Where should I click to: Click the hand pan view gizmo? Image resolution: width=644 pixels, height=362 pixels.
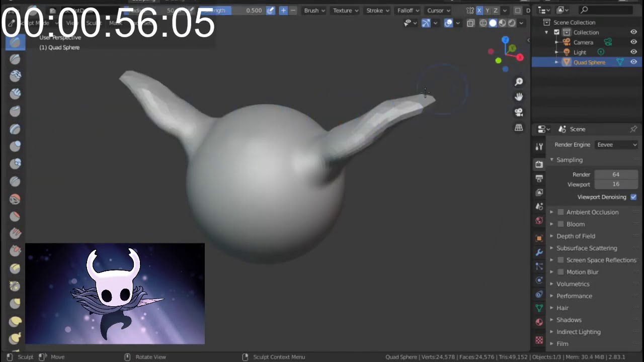519,97
